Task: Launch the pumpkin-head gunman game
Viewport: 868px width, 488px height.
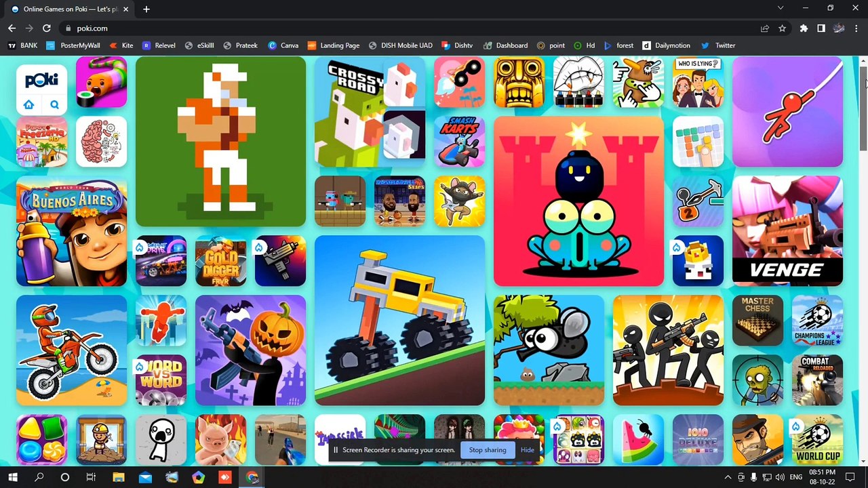Action: pos(250,350)
